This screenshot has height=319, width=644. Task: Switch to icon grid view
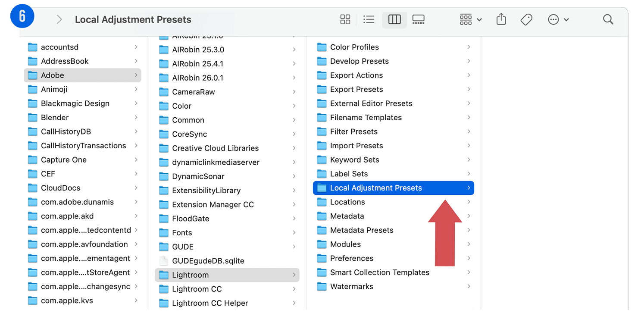click(345, 19)
